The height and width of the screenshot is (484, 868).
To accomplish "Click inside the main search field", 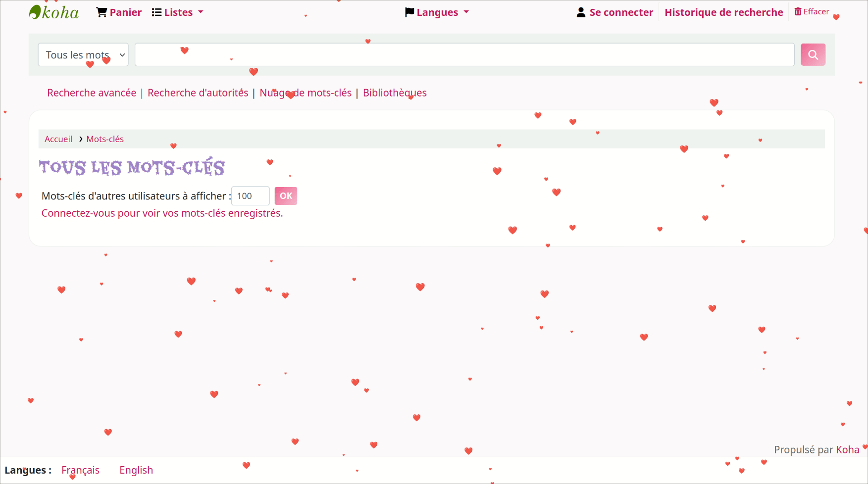I will tap(464, 55).
